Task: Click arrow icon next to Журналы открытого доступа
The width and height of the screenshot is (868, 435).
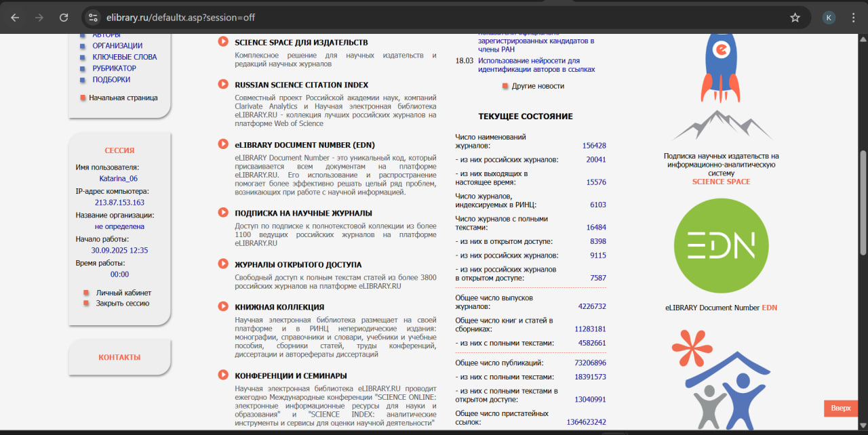Action: coord(223,264)
